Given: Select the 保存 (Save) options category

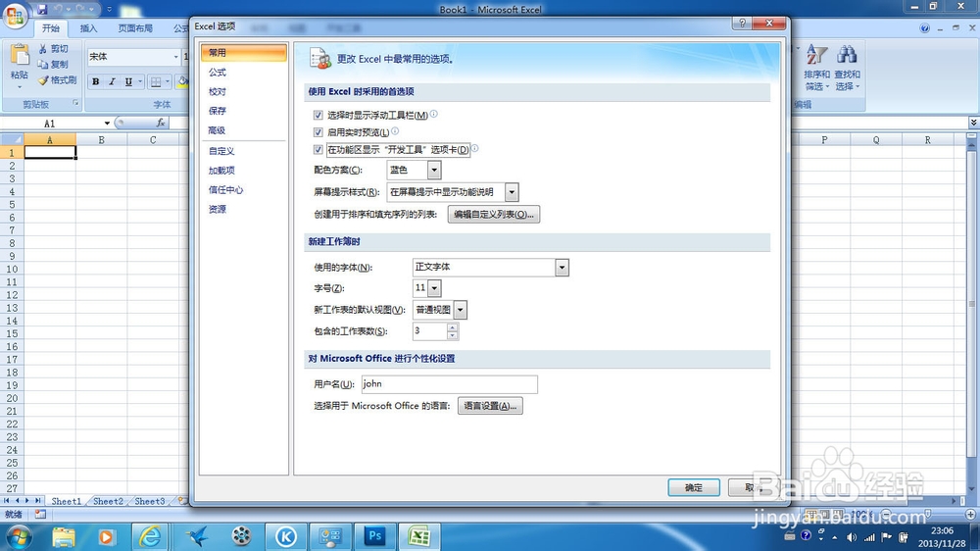Looking at the screenshot, I should pyautogui.click(x=218, y=111).
